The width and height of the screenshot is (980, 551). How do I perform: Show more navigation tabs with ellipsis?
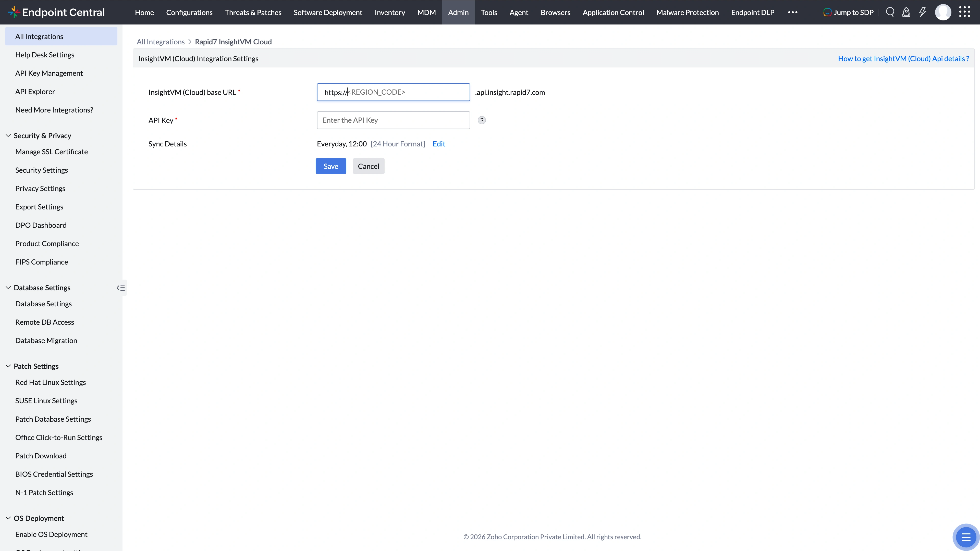793,12
